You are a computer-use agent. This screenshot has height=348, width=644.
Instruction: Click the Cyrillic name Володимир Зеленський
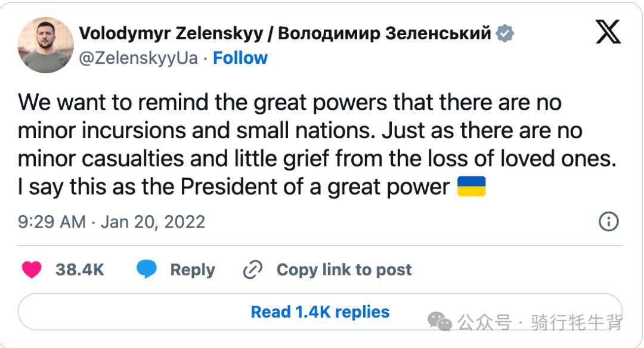pos(385,33)
